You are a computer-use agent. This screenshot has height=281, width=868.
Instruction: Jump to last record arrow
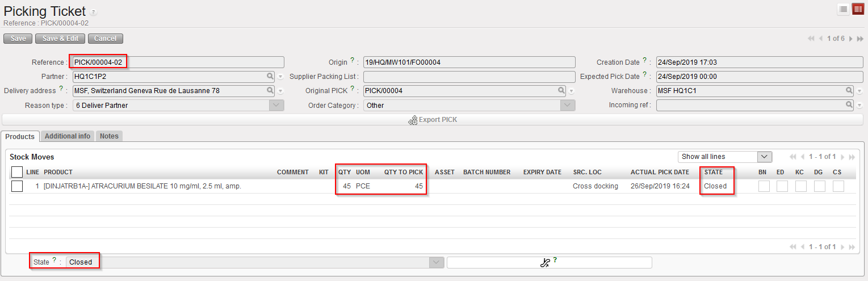859,39
